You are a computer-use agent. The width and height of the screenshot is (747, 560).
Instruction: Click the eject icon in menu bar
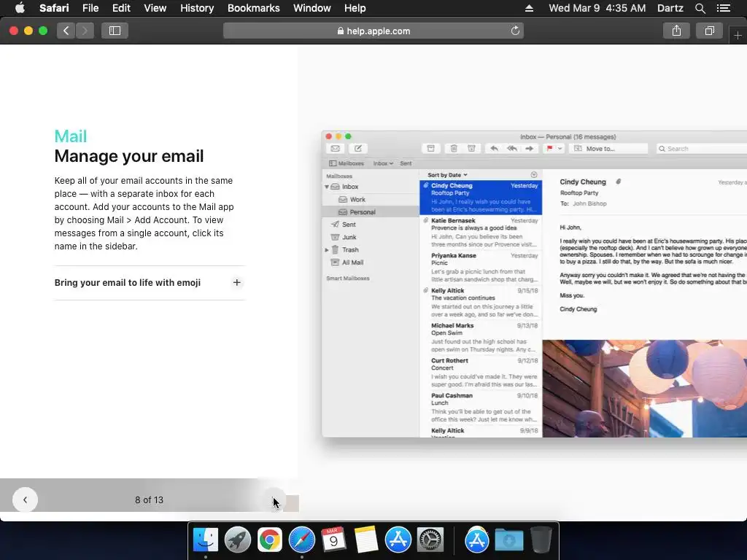(x=529, y=8)
